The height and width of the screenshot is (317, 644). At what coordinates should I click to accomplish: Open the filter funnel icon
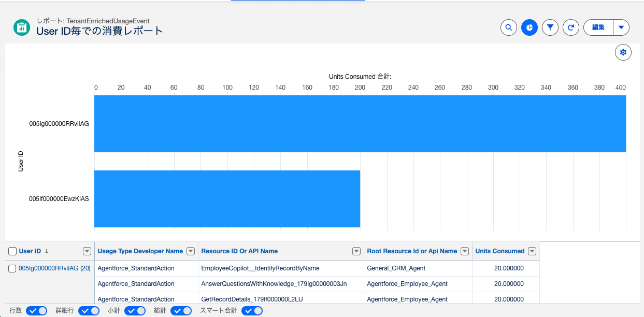pos(550,27)
